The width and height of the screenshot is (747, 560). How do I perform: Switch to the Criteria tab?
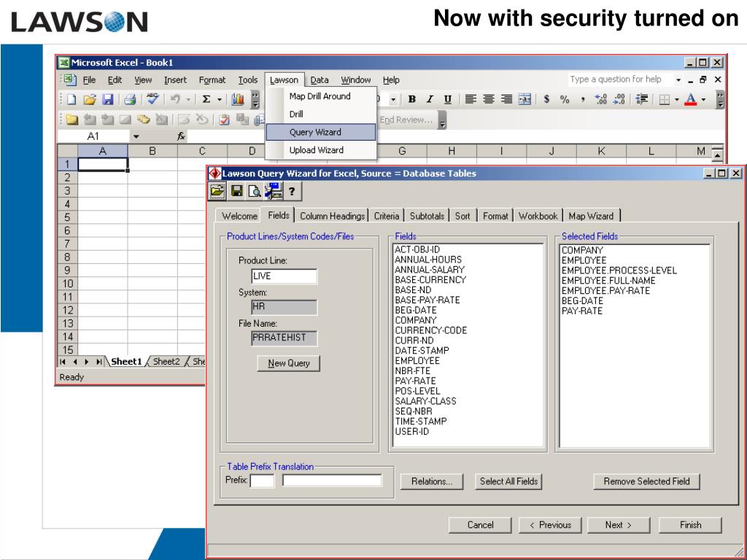coord(387,216)
